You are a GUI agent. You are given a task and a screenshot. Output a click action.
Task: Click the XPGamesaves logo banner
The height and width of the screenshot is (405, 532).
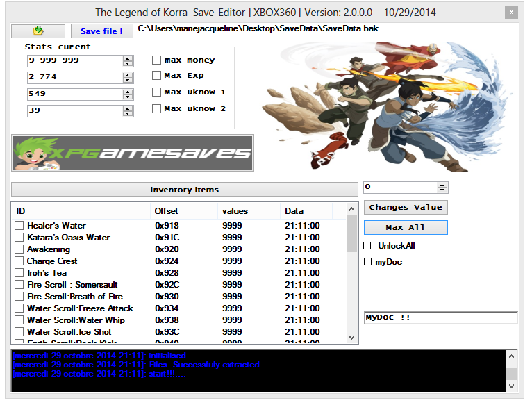133,153
